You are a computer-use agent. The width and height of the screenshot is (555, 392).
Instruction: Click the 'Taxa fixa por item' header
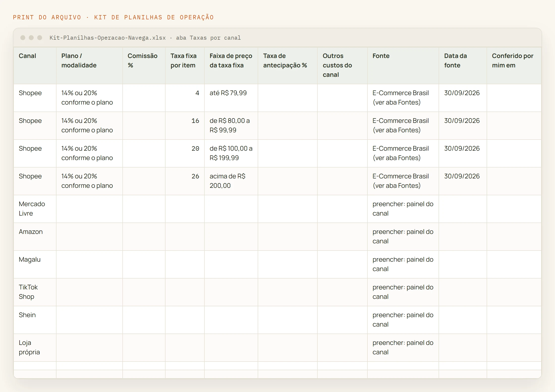click(x=185, y=65)
